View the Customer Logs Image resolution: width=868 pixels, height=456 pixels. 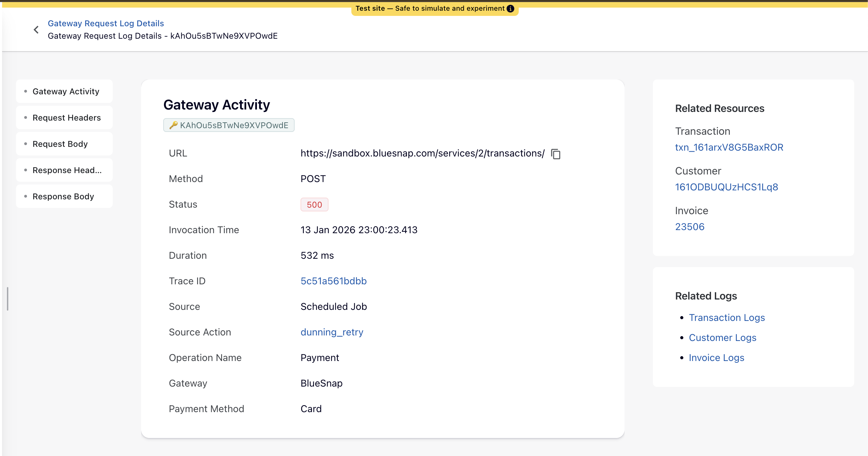tap(723, 338)
